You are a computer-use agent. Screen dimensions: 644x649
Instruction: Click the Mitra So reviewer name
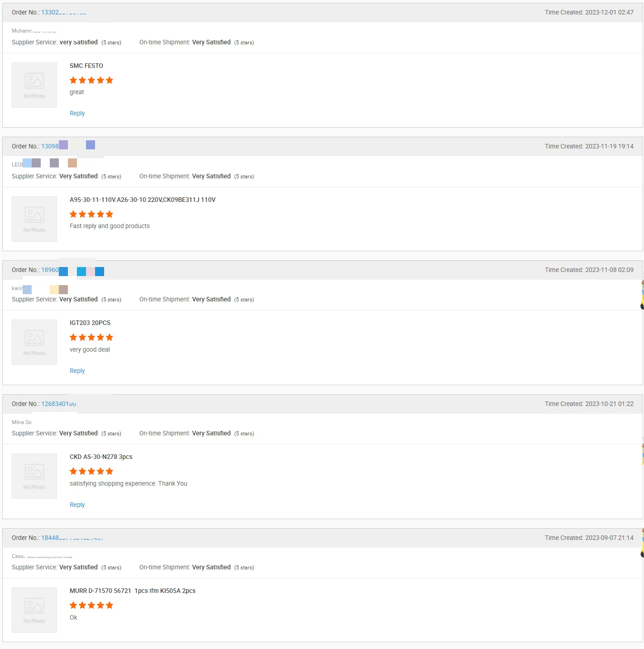click(x=22, y=422)
